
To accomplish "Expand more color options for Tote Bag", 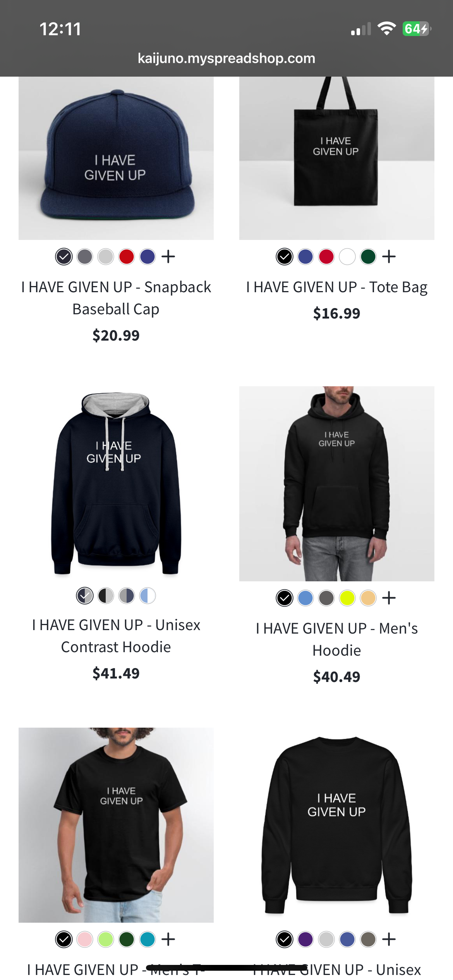I will click(x=389, y=257).
